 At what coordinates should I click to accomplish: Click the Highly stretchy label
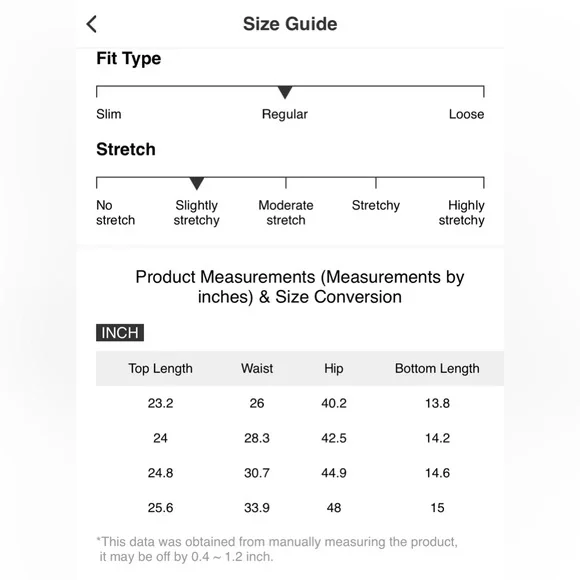[462, 213]
